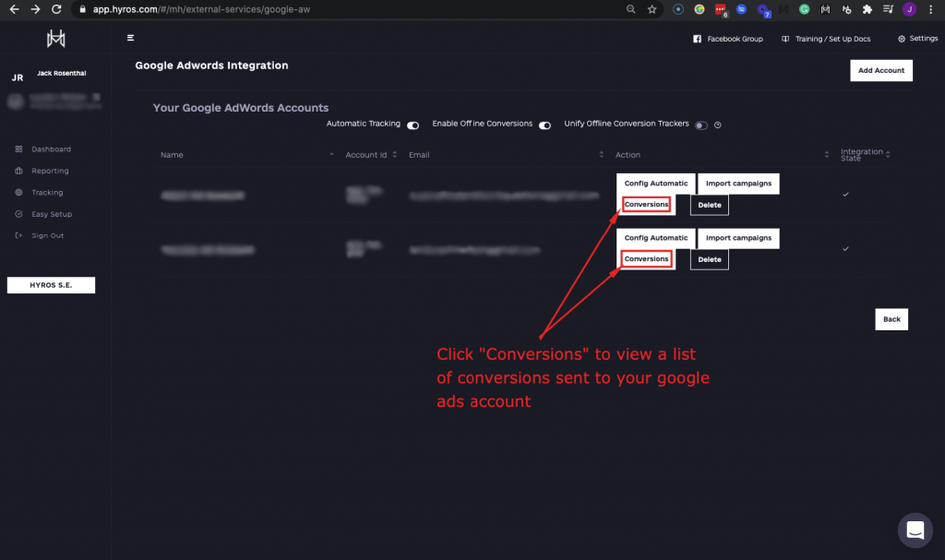945x560 pixels.
Task: Config Automatic for the second account row
Action: click(x=656, y=238)
